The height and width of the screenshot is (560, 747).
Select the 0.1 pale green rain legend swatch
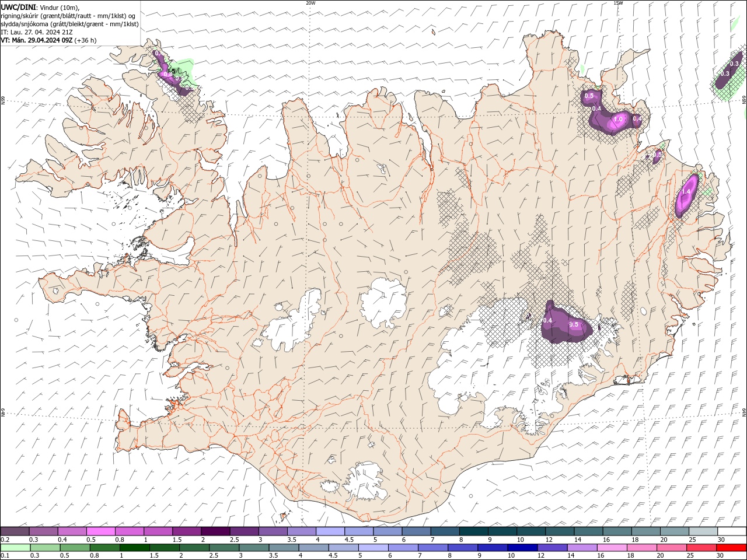[15, 548]
